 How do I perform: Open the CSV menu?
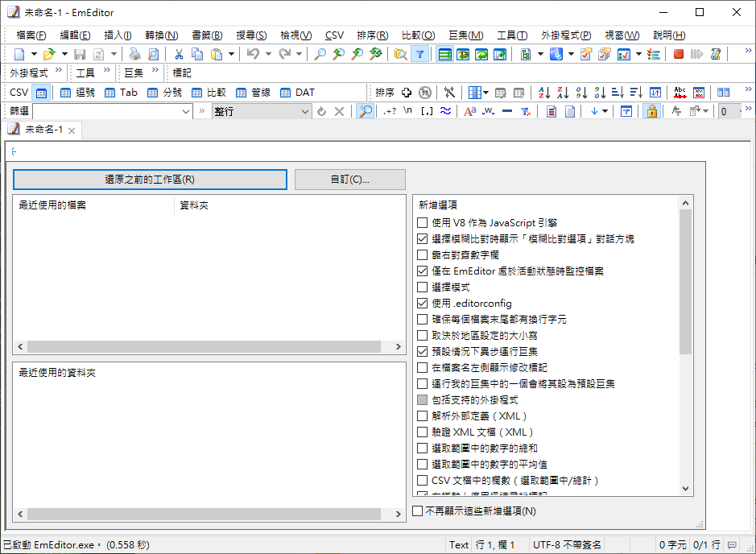point(334,35)
